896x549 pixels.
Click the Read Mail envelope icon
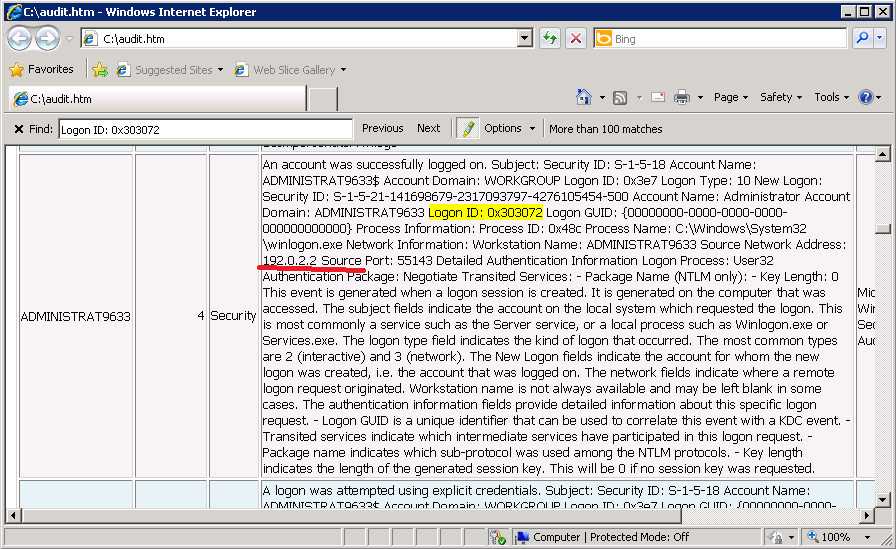pyautogui.click(x=658, y=97)
